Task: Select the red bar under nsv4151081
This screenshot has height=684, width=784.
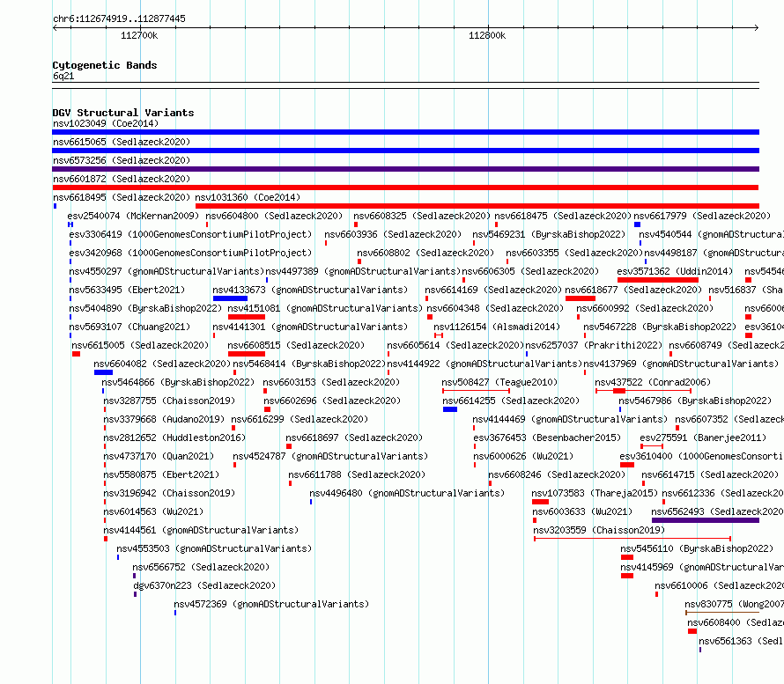Action: (x=247, y=317)
